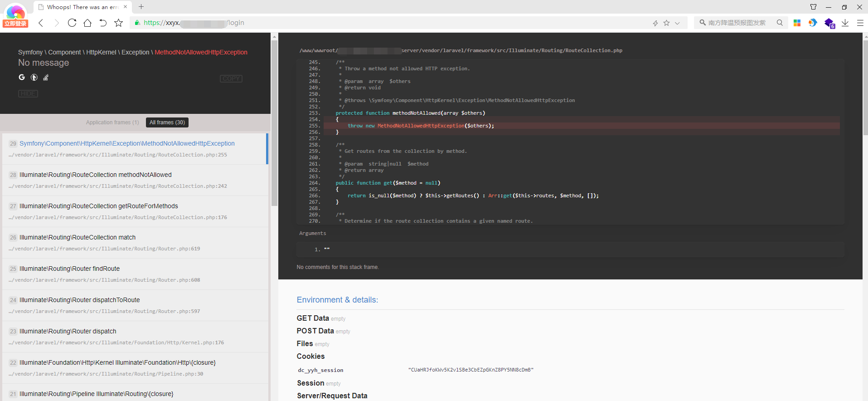Image resolution: width=868 pixels, height=401 pixels.
Task: Select frame 25 Router findRoute
Action: pyautogui.click(x=135, y=274)
